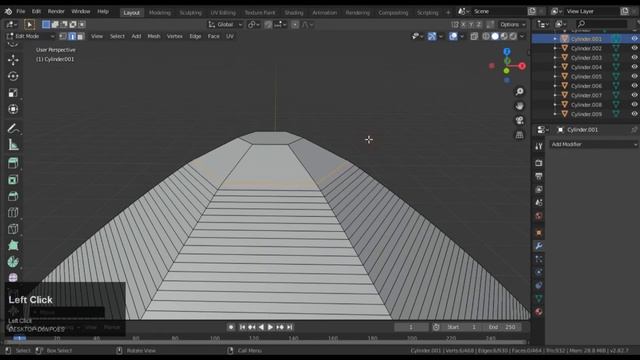Hide Cylinder.001 with its eye icon
This screenshot has width=640, height=360.
click(x=634, y=39)
